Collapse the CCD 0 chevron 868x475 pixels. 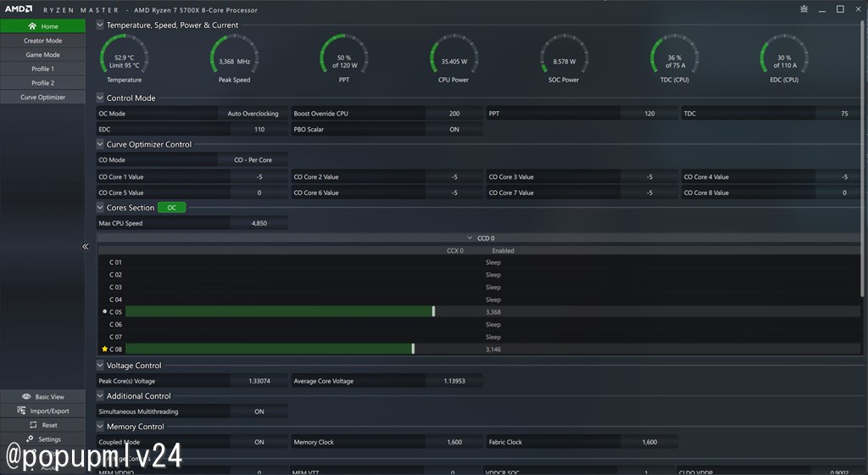(x=470, y=238)
